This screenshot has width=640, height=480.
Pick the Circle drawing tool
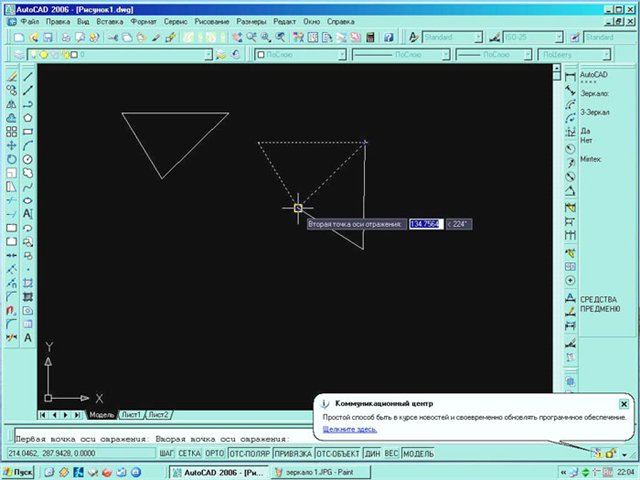pyautogui.click(x=28, y=158)
